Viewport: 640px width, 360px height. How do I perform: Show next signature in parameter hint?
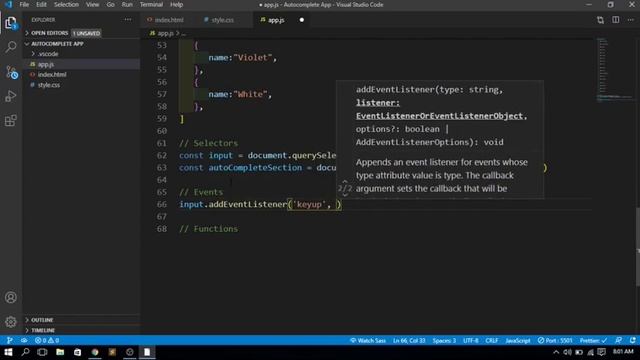(x=345, y=195)
